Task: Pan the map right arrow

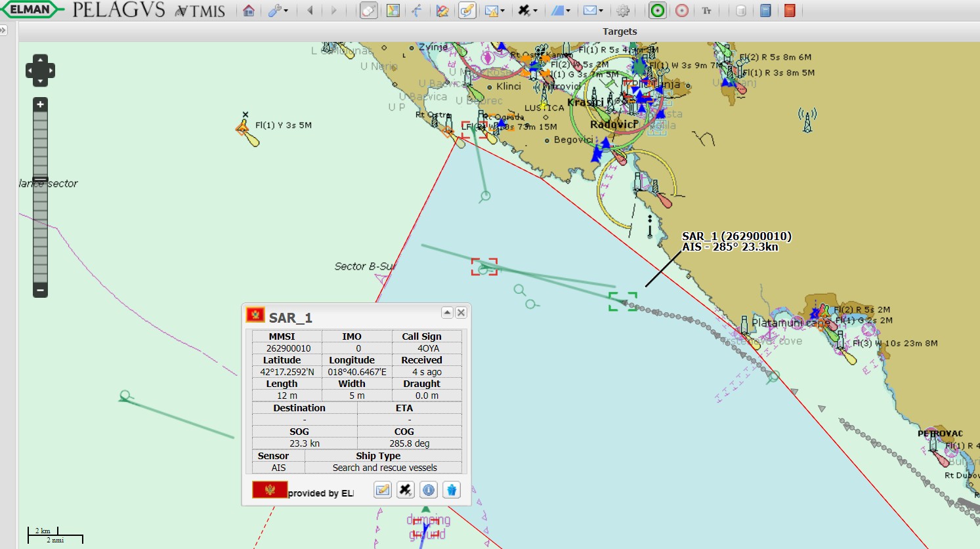Action: pos(51,70)
